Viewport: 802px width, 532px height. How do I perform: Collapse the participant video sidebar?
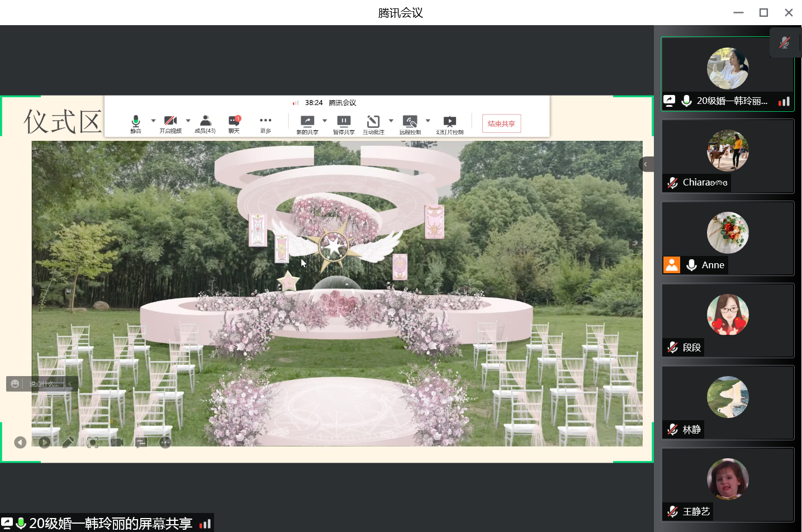click(x=646, y=164)
